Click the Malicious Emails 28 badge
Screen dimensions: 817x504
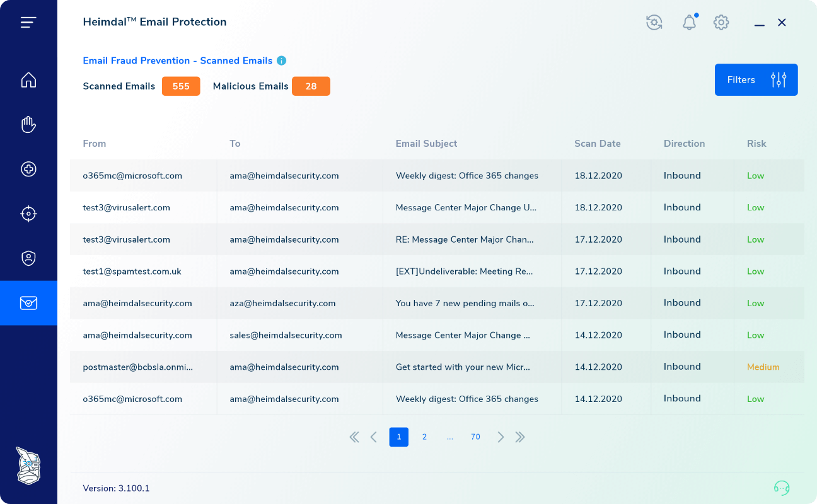311,86
